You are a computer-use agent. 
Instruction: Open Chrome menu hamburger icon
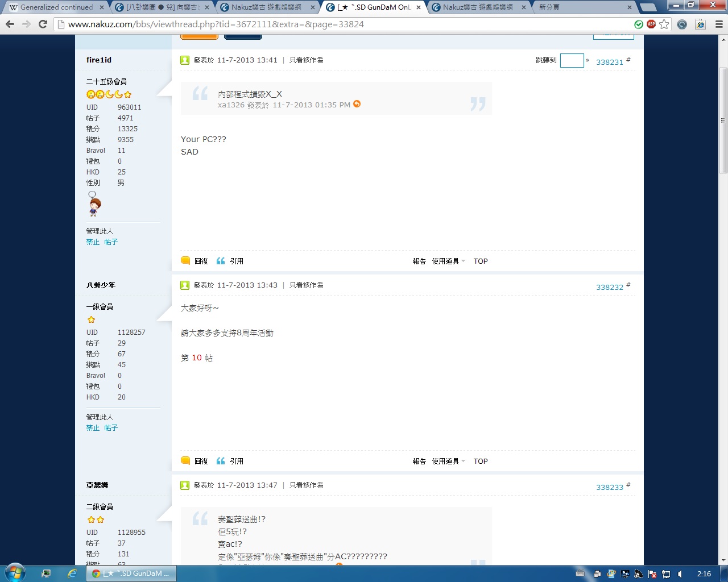click(719, 24)
